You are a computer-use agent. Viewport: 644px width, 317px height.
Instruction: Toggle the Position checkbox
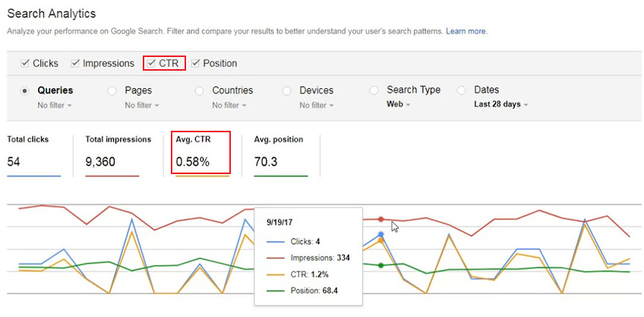click(x=195, y=63)
